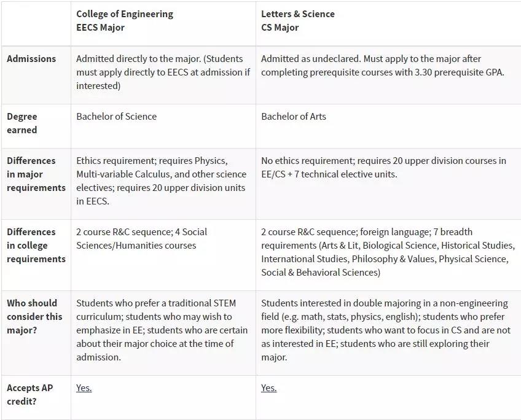Click the "Accepts AP credit?" row label
This screenshot has height=420, width=521.
click(30, 395)
